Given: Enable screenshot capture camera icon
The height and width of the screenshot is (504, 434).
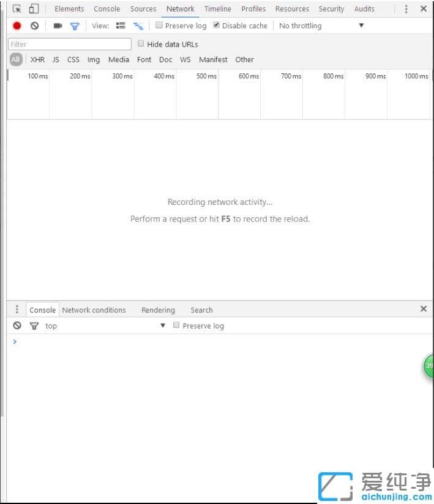Looking at the screenshot, I should 58,26.
